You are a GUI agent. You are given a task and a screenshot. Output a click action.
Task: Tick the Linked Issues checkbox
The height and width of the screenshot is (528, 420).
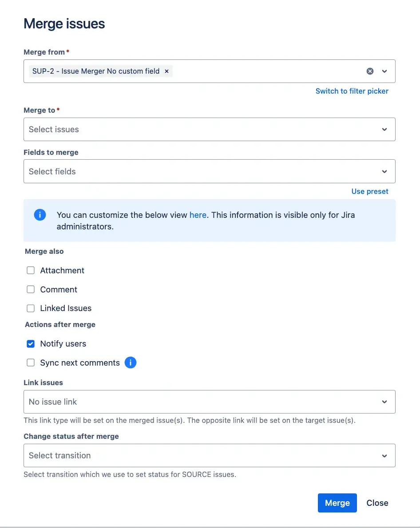click(x=31, y=308)
